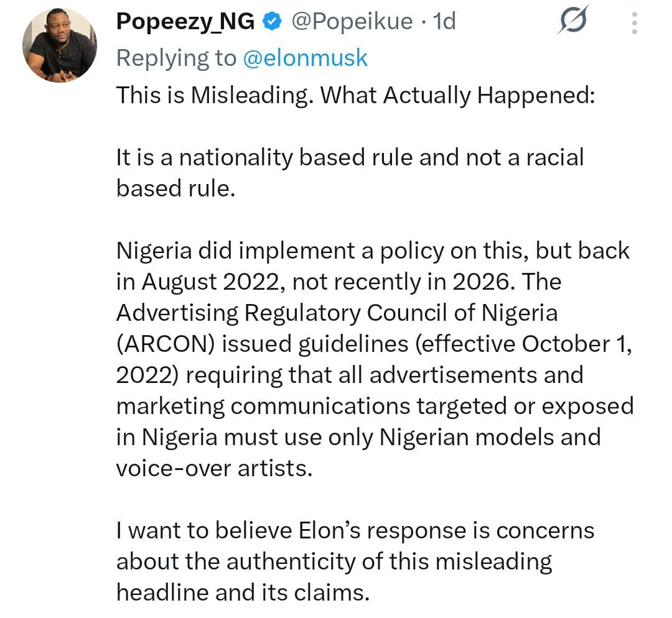Click the Popeezy_NG display name
The height and width of the screenshot is (618, 672).
pyautogui.click(x=185, y=22)
